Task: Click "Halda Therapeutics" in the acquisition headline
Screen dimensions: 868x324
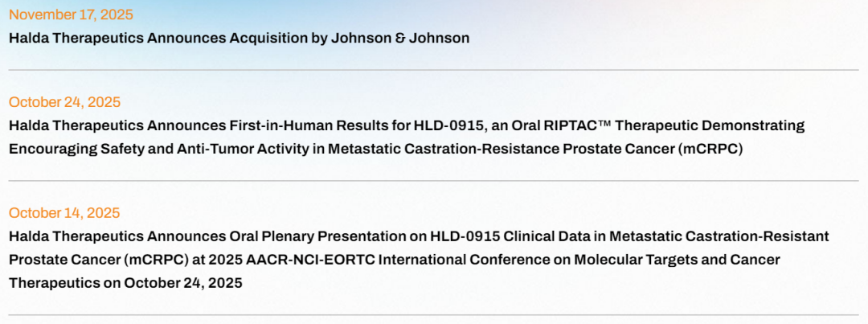Action: coord(68,38)
